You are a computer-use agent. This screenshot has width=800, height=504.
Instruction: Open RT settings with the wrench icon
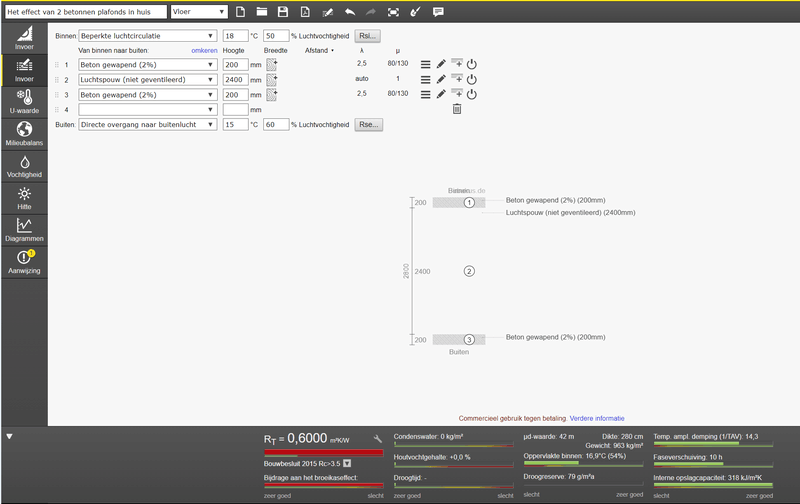coord(378,439)
